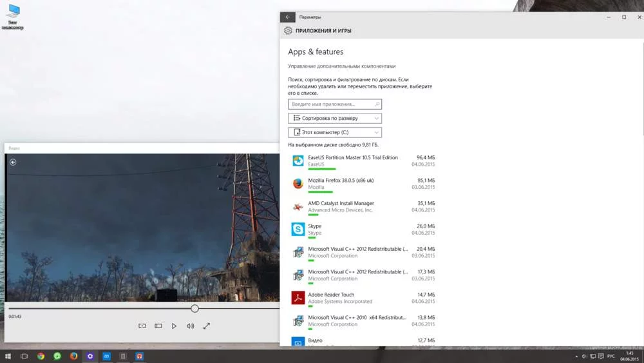Open the manage optional features link
The image size is (644, 363).
[341, 66]
